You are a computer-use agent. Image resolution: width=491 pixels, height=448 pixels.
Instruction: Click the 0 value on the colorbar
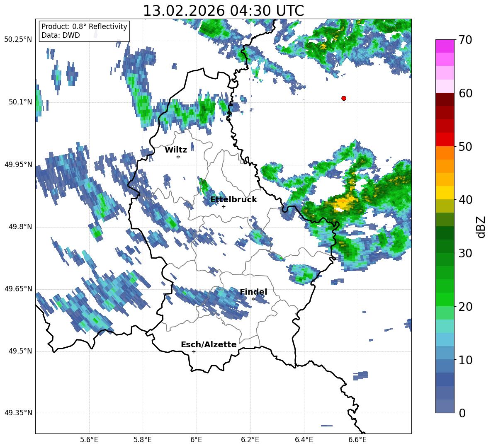[x=462, y=413]
